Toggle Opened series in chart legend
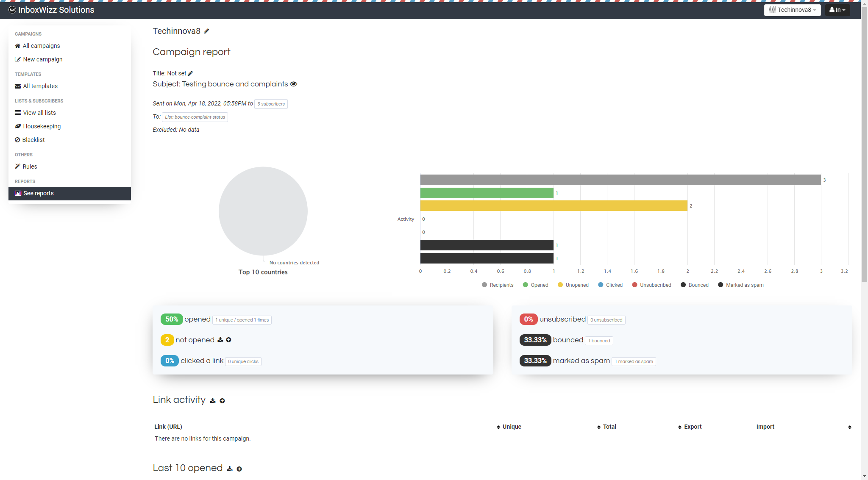Viewport: 868px width, 480px height. [x=535, y=285]
